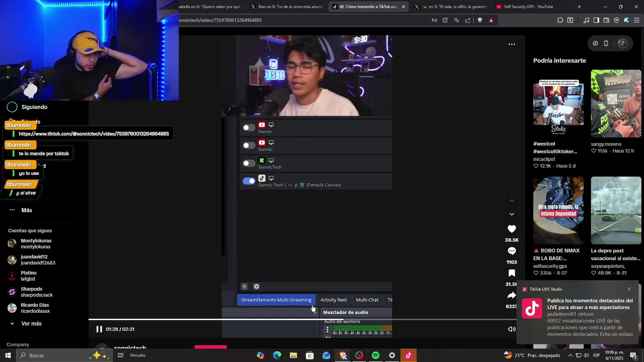Open a new browser tab
The height and width of the screenshot is (362, 644).
point(579,7)
